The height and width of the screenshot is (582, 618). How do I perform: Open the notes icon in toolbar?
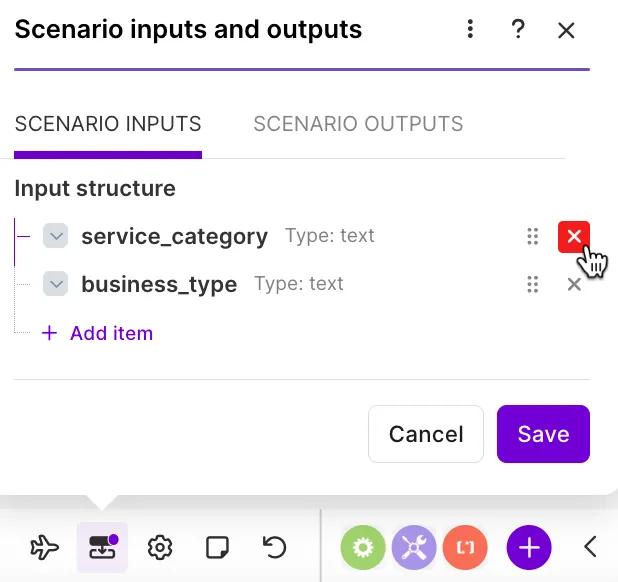[217, 547]
